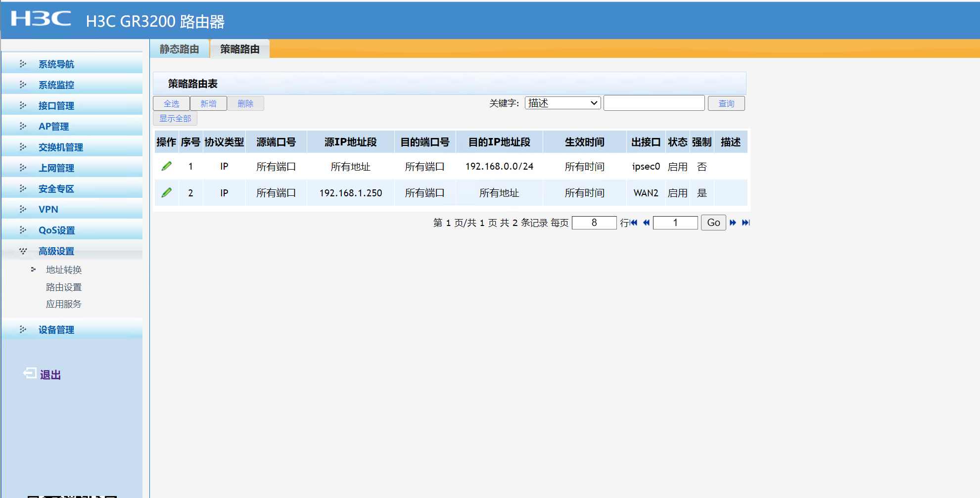This screenshot has width=980, height=498.
Task: Collapse the 高级设置 menu arrow icon
Action: tap(23, 251)
